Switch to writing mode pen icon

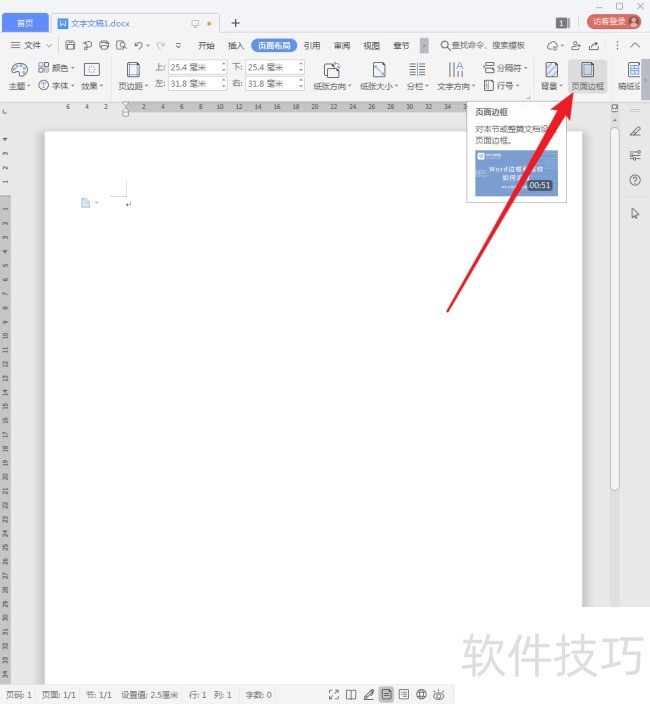[369, 695]
